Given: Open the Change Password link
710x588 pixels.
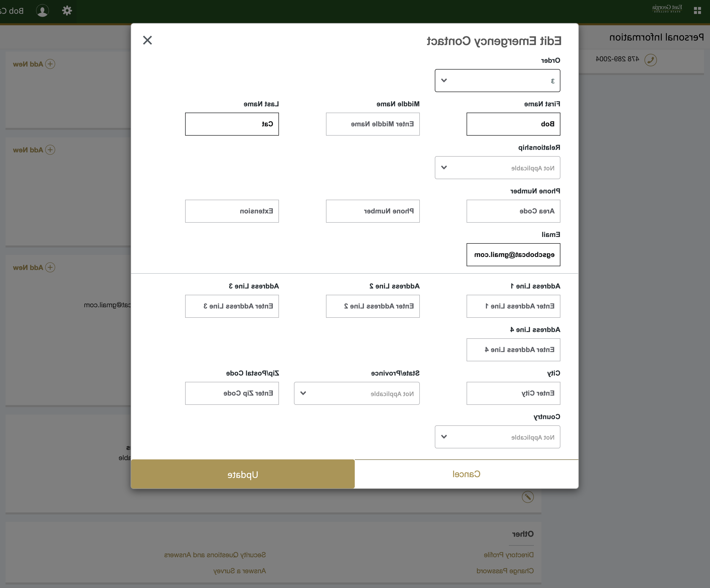Looking at the screenshot, I should point(505,571).
